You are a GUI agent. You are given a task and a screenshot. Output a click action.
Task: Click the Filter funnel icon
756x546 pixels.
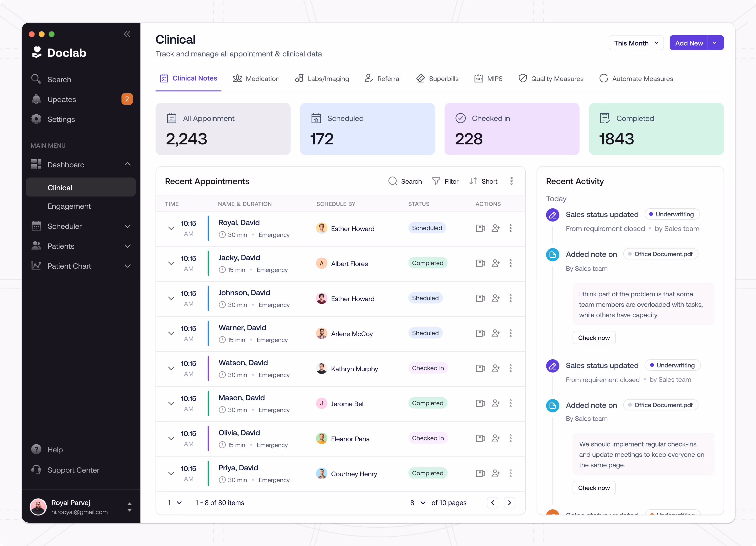(x=436, y=181)
